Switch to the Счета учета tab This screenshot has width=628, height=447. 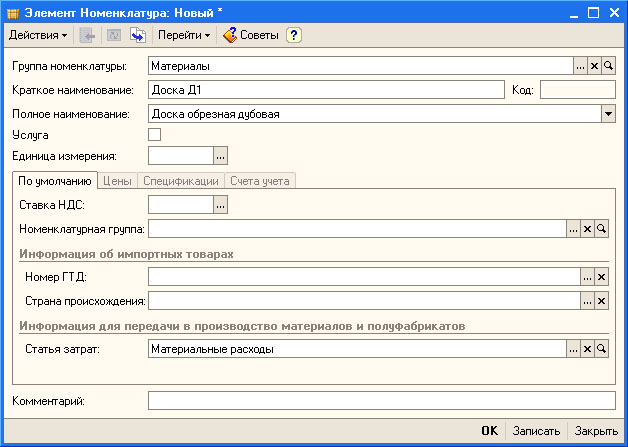click(x=260, y=181)
